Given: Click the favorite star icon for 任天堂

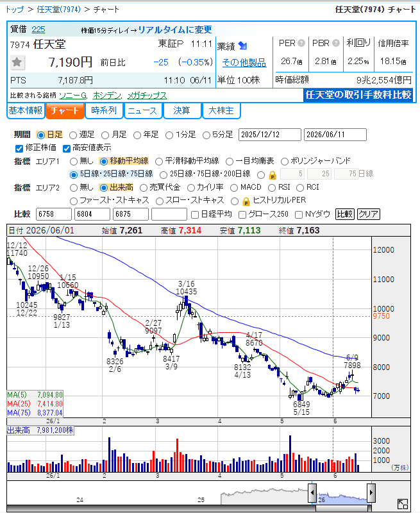Looking at the screenshot, I should (x=17, y=62).
